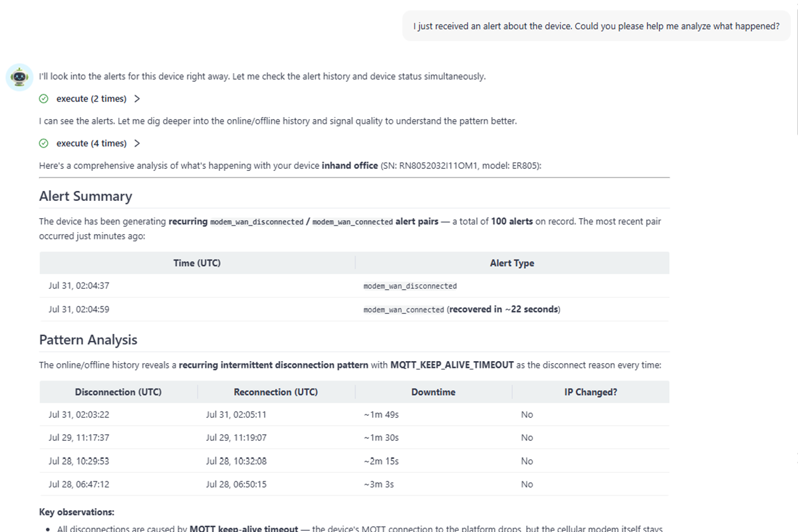The image size is (798, 532).
Task: Expand the execute (2 times) chevron
Action: 137,98
